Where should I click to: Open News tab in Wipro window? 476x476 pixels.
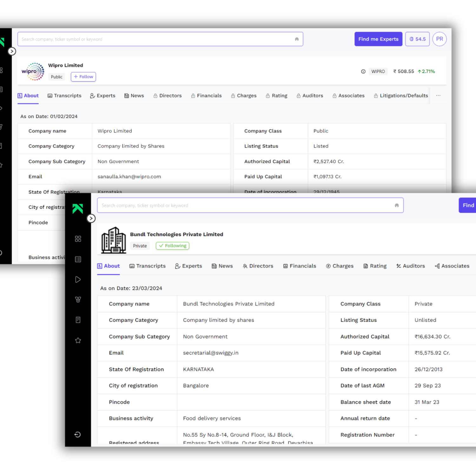[x=134, y=96]
